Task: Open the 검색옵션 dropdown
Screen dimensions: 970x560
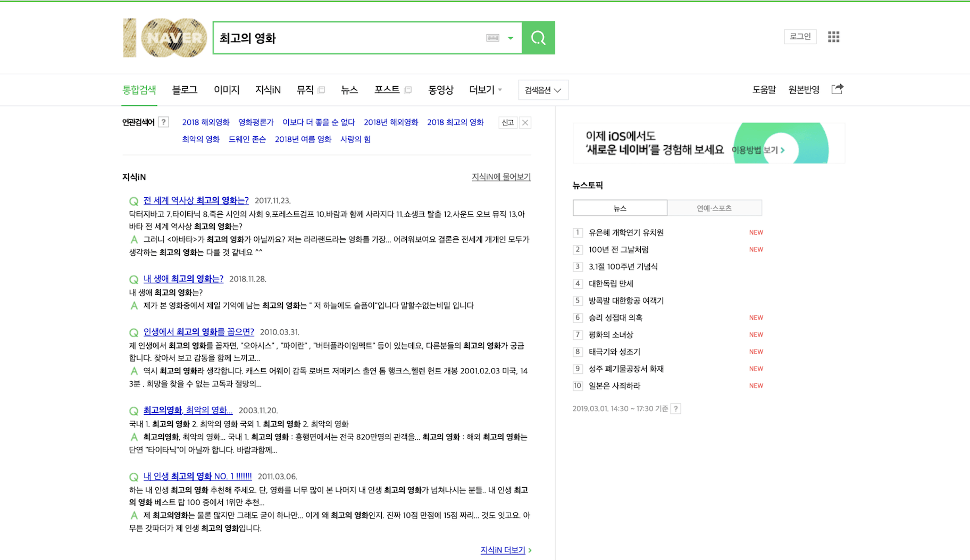Action: point(543,90)
